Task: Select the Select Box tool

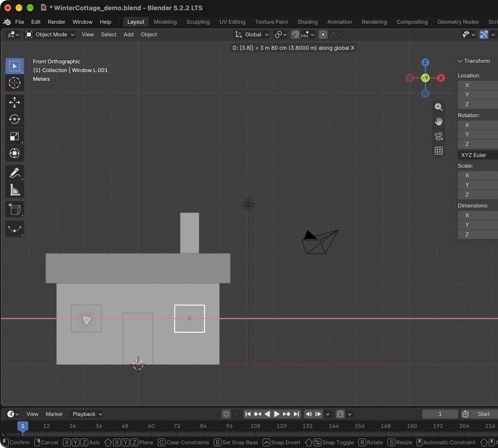Action: click(15, 66)
